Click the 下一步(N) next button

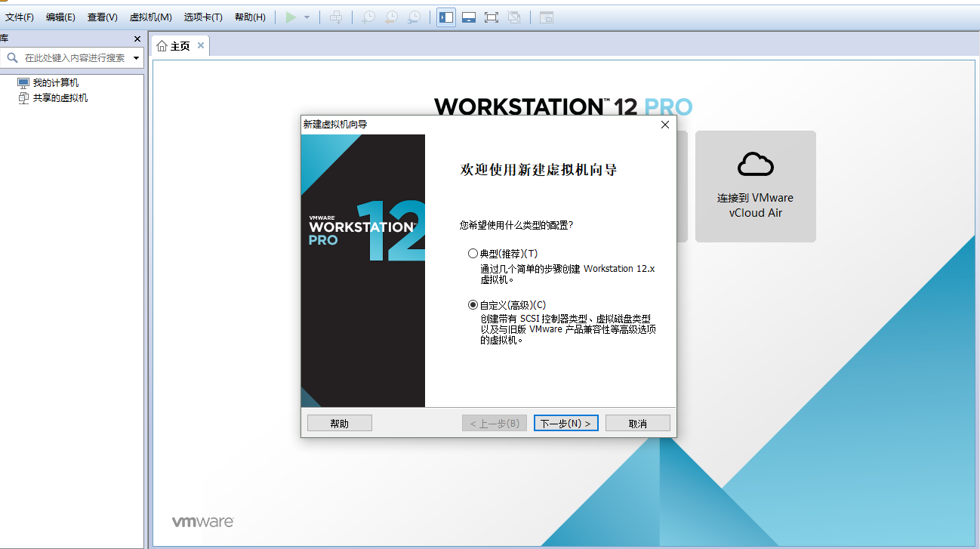click(566, 423)
